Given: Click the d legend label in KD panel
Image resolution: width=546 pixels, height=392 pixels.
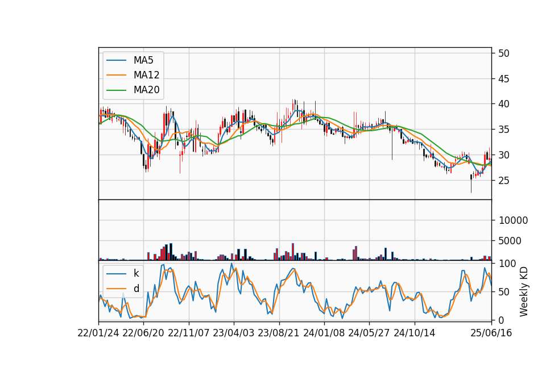Looking at the screenshot, I should click(x=136, y=288).
